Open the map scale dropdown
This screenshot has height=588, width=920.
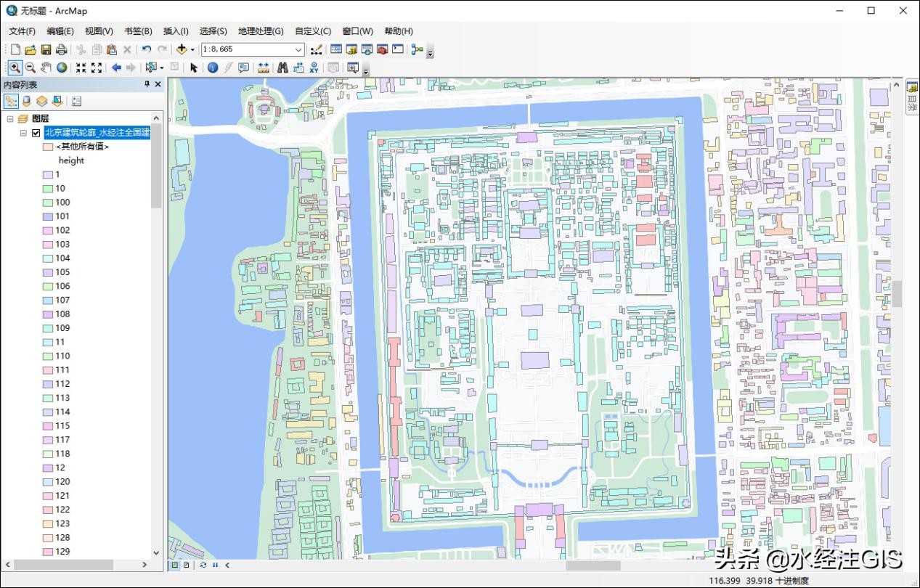(x=298, y=49)
